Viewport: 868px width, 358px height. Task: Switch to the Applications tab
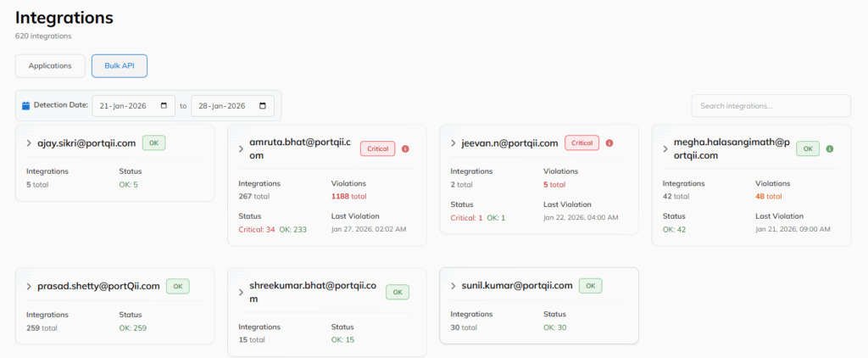[50, 65]
